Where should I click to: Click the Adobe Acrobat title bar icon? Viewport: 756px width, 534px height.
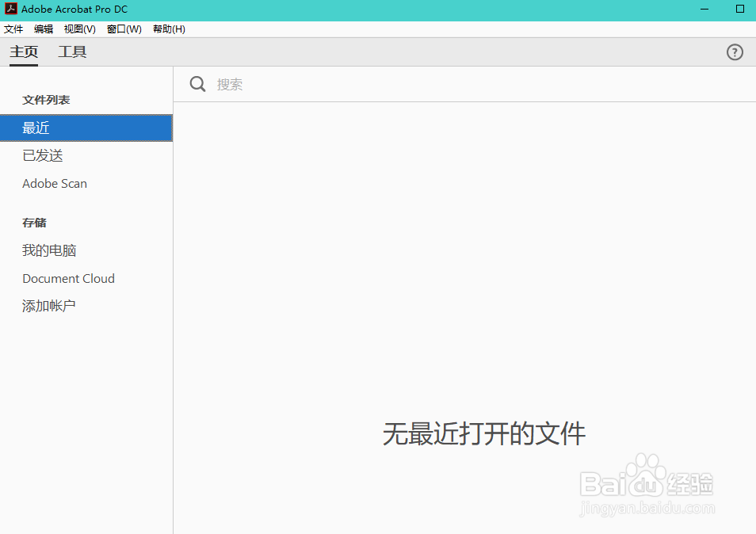tap(10, 9)
